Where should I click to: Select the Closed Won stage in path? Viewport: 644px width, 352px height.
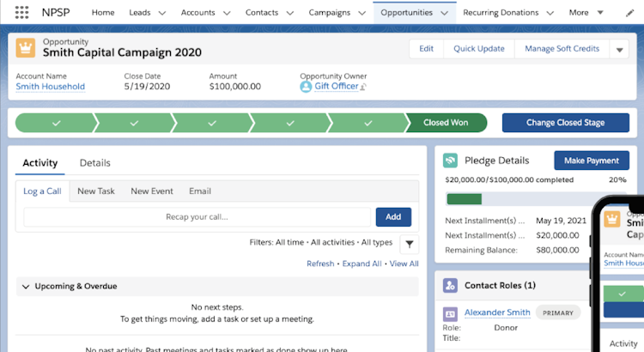[x=446, y=123]
